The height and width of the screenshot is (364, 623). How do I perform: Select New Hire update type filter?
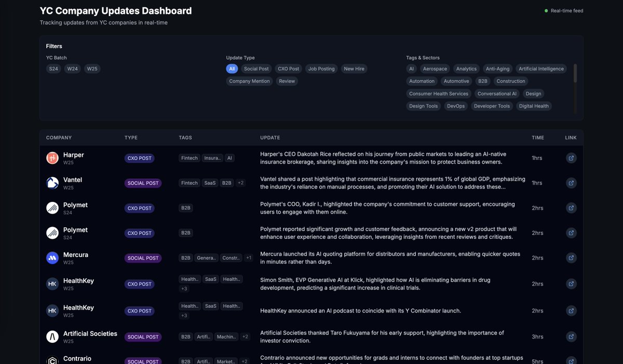[x=354, y=69]
